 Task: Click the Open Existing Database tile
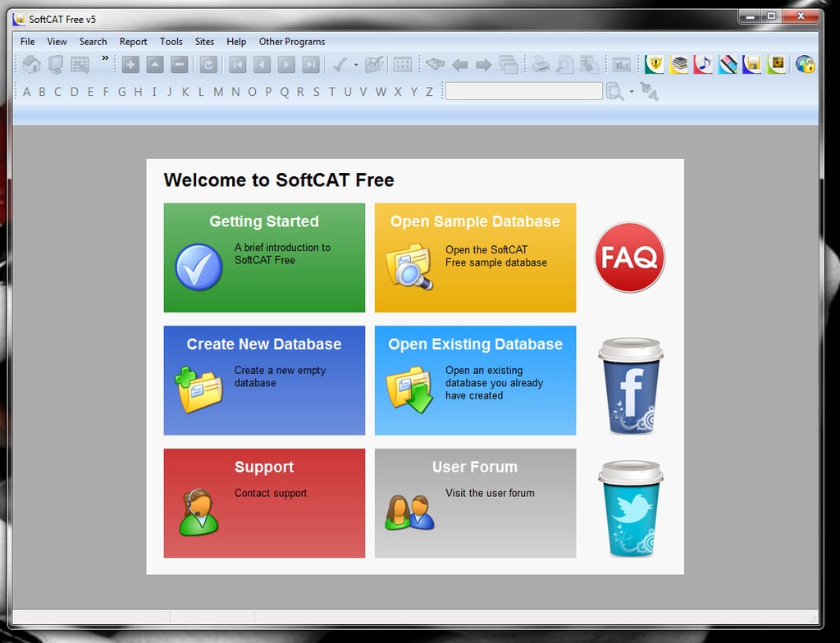(x=475, y=381)
